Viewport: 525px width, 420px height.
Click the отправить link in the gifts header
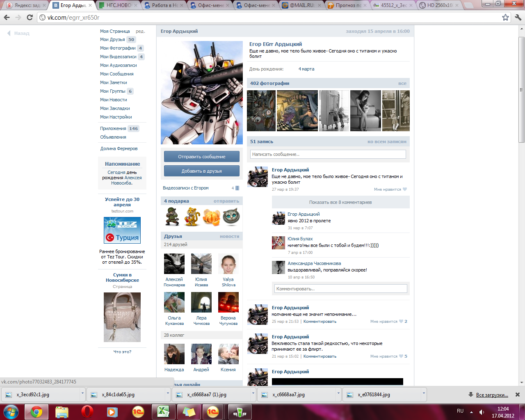(x=226, y=201)
